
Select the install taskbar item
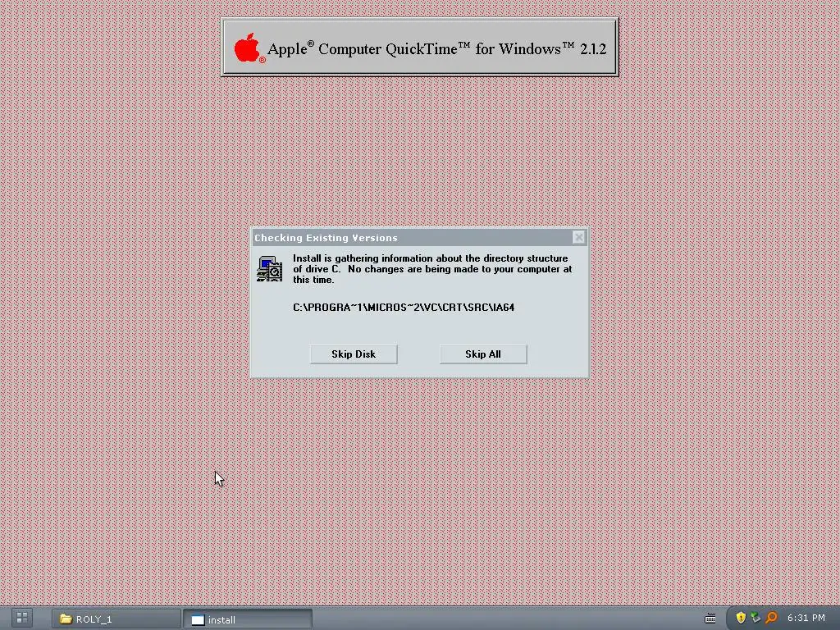(248, 619)
